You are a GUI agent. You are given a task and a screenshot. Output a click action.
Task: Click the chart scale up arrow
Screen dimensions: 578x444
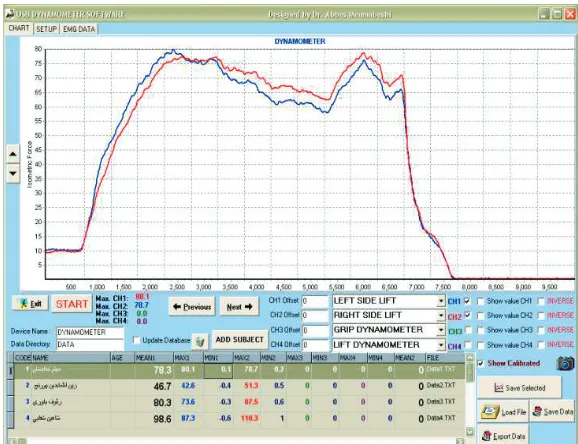pos(13,154)
